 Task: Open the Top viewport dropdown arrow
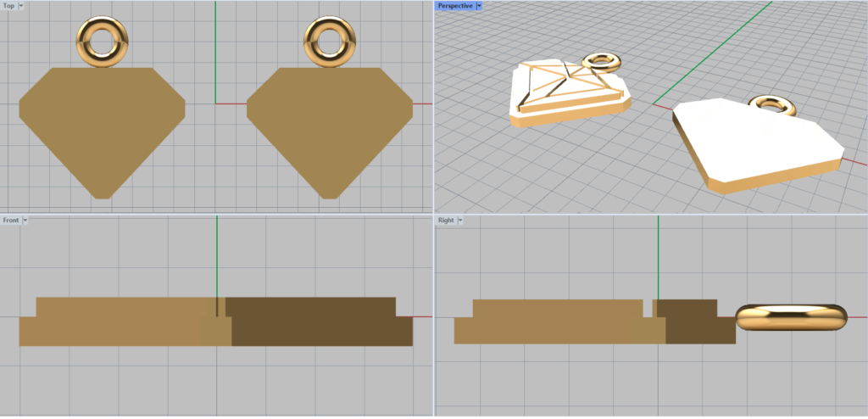click(x=21, y=5)
